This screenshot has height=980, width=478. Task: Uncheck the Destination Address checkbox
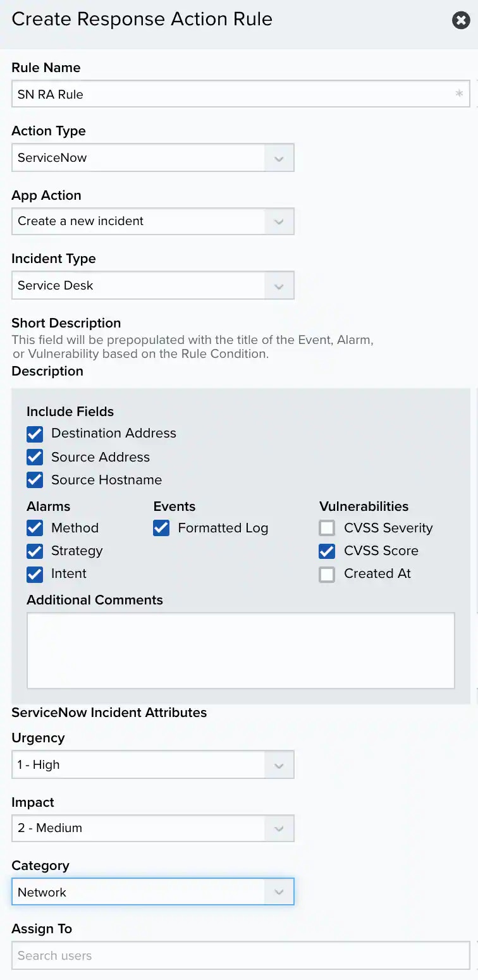[35, 434]
